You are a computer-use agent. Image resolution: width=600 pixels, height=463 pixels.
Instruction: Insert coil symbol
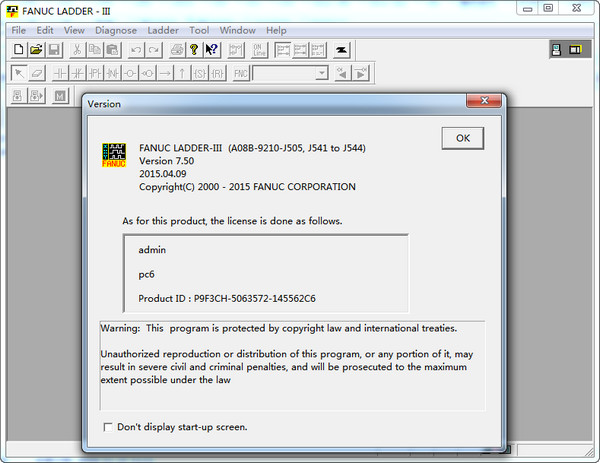130,73
